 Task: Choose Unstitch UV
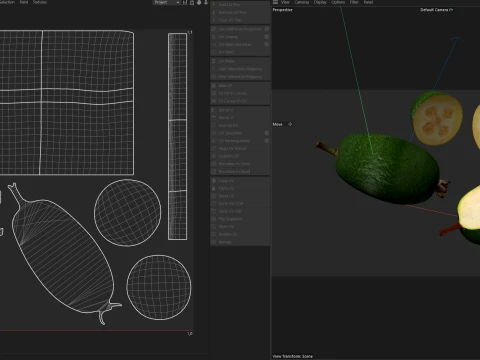click(x=240, y=156)
